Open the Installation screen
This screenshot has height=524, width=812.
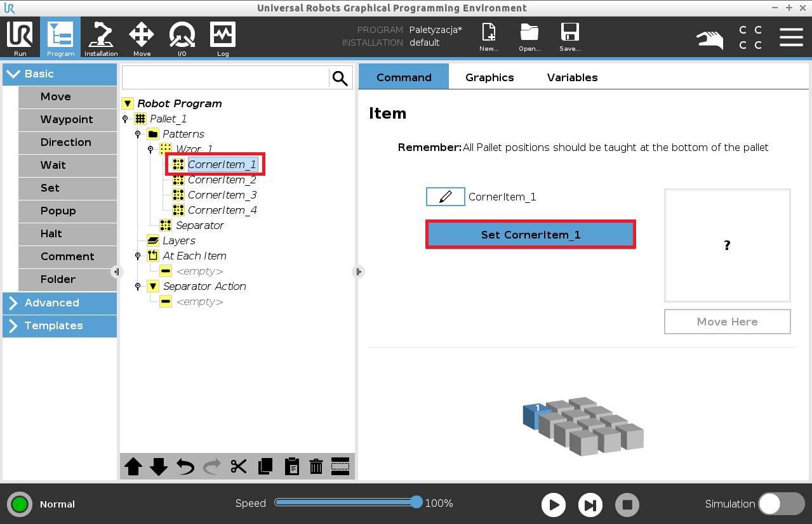(x=101, y=38)
